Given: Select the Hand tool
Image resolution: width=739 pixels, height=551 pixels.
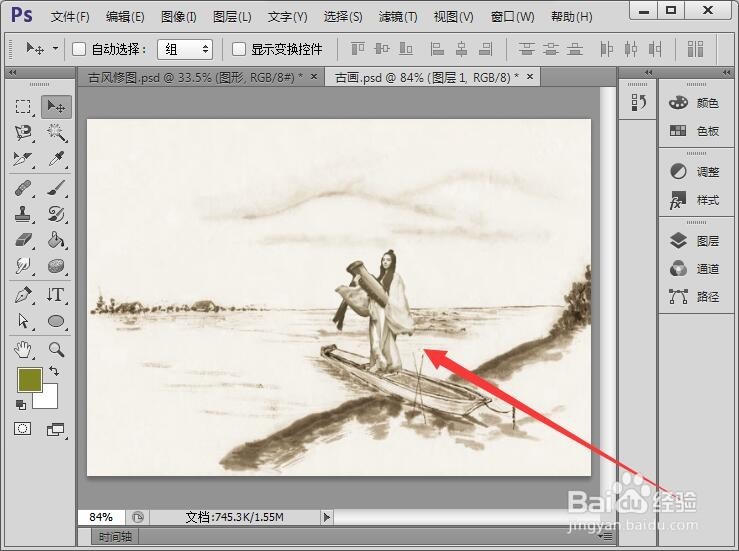Looking at the screenshot, I should click(x=23, y=350).
